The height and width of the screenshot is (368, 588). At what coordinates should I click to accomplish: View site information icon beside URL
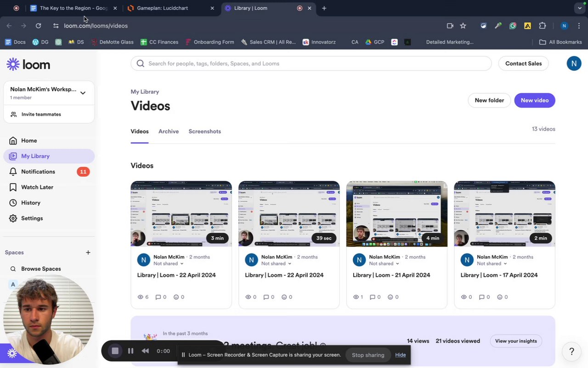[56, 26]
